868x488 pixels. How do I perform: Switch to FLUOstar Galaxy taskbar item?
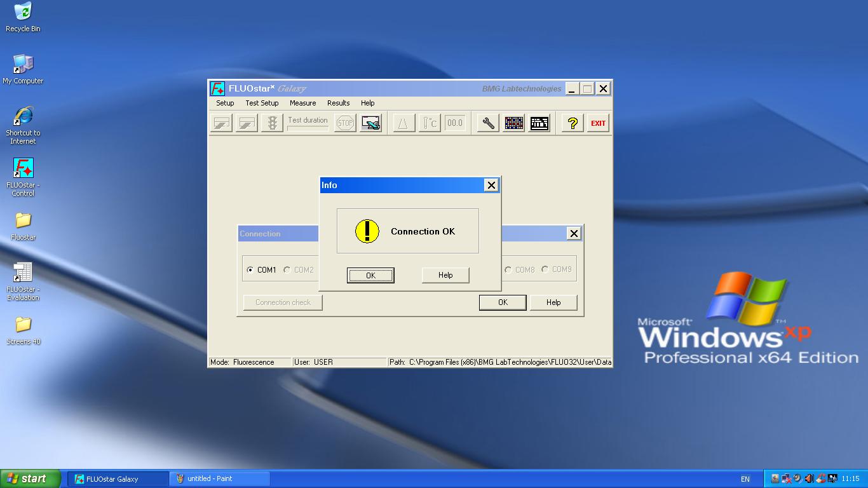[118, 478]
